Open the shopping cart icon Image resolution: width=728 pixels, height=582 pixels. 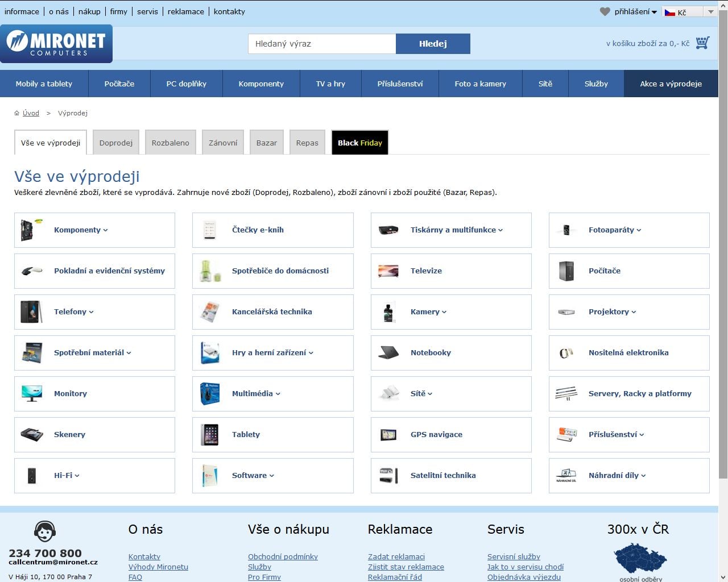pyautogui.click(x=702, y=43)
